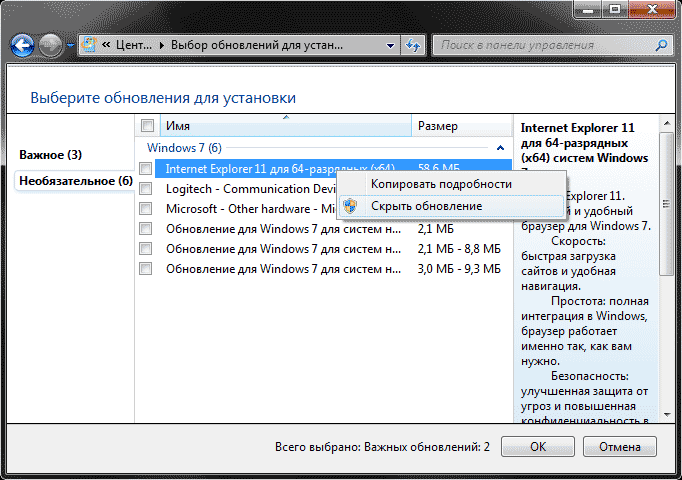The width and height of the screenshot is (682, 480).
Task: Collapse the Windows 7 (6) group chevron
Action: tap(500, 148)
